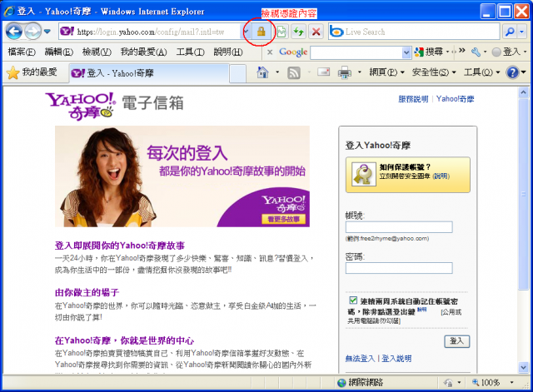Click the Yahoo!奇摩 logo in page header
This screenshot has height=392, width=533.
tap(81, 107)
